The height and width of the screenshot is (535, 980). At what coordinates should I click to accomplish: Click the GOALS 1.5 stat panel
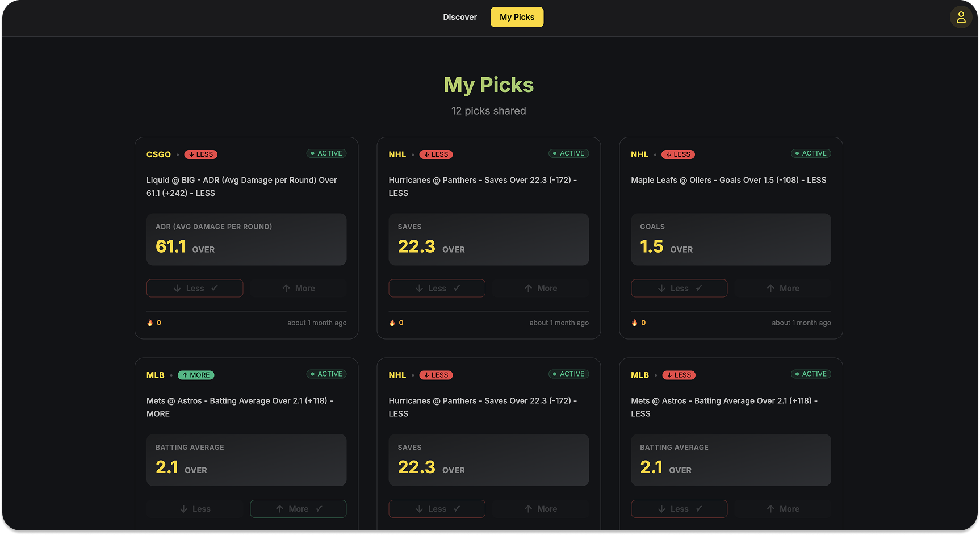click(x=731, y=239)
